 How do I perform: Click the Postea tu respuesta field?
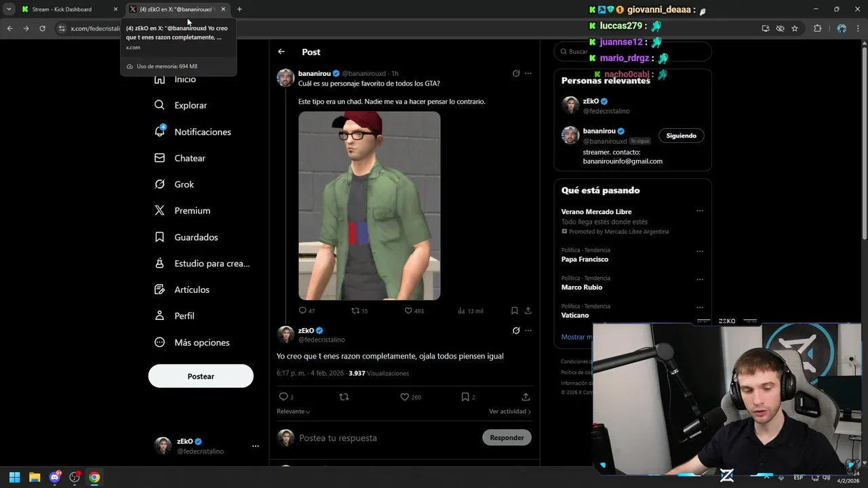pyautogui.click(x=387, y=438)
